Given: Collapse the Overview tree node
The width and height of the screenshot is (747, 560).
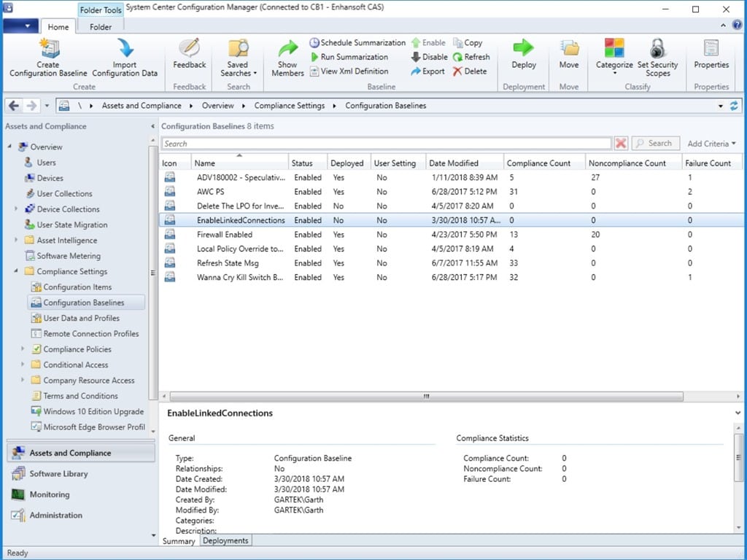Looking at the screenshot, I should (9, 147).
